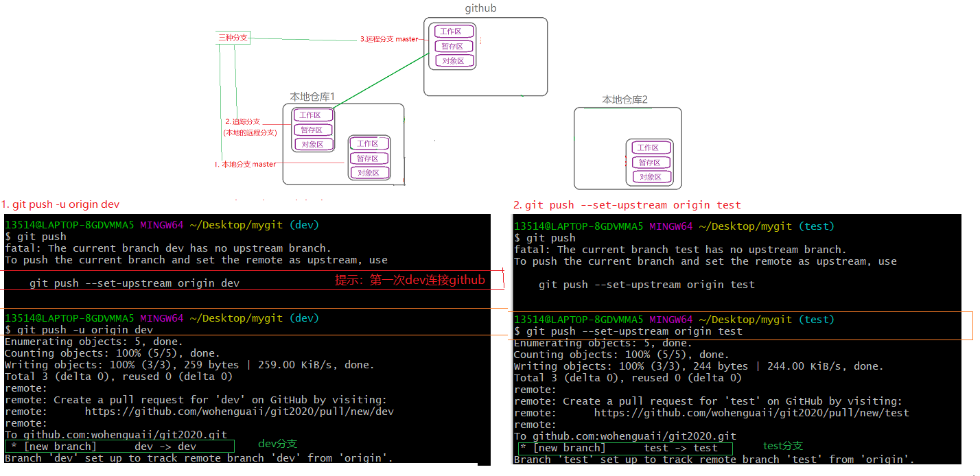The image size is (980, 476).
Task: Click the boxed [new branch] test -> test line
Action: point(625,448)
